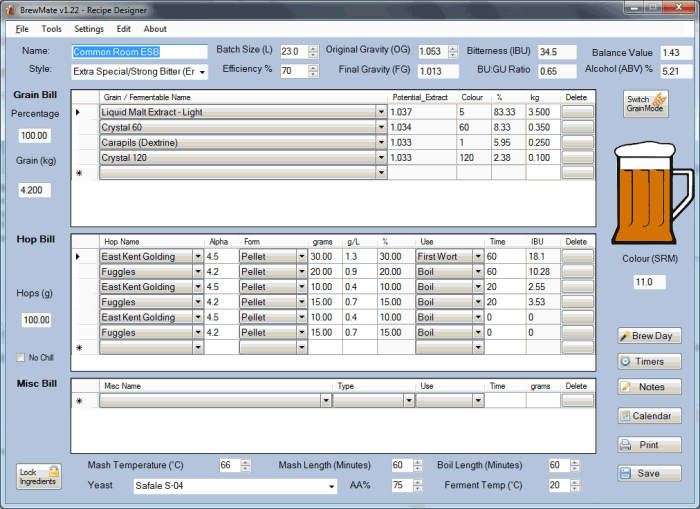Open the brewing Calendar
The height and width of the screenshot is (509, 700).
[649, 416]
